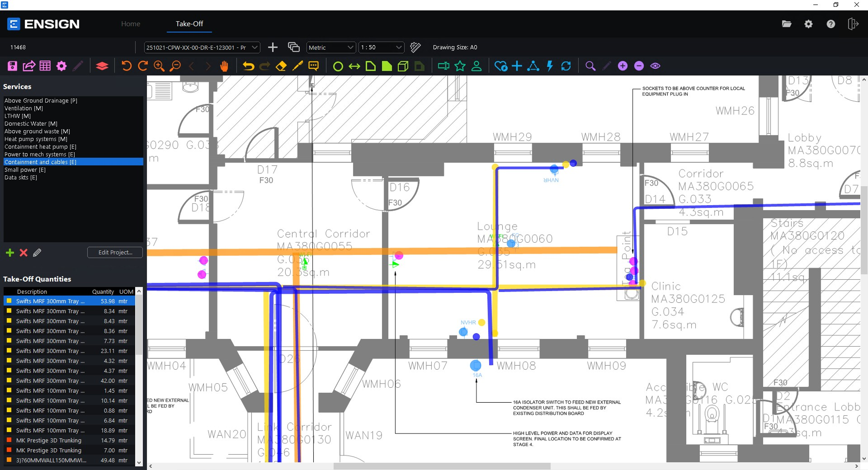The height and width of the screenshot is (470, 868).
Task: Open the red layers stack tool
Action: (102, 66)
